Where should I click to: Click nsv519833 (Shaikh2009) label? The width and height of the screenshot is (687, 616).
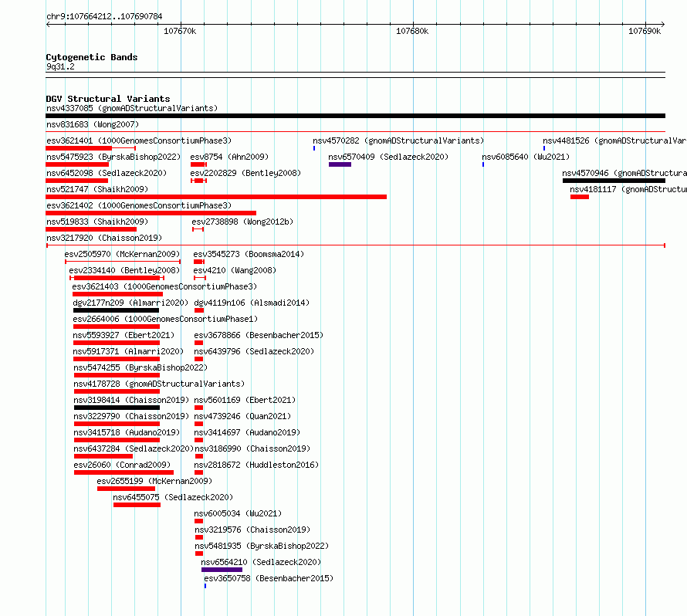coord(97,222)
